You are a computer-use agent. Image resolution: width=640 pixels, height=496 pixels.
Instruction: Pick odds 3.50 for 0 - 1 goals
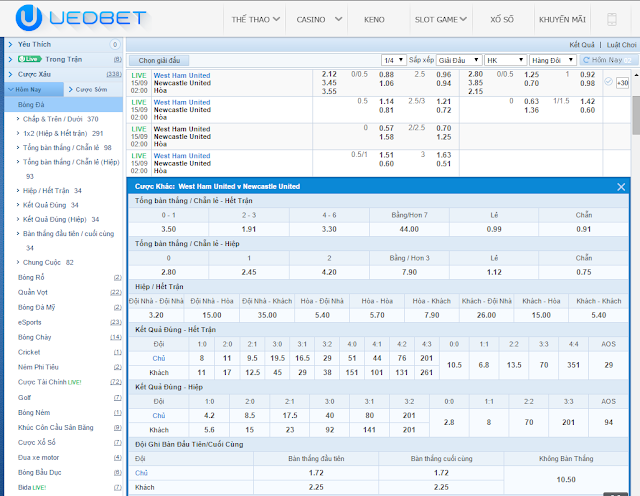[169, 229]
